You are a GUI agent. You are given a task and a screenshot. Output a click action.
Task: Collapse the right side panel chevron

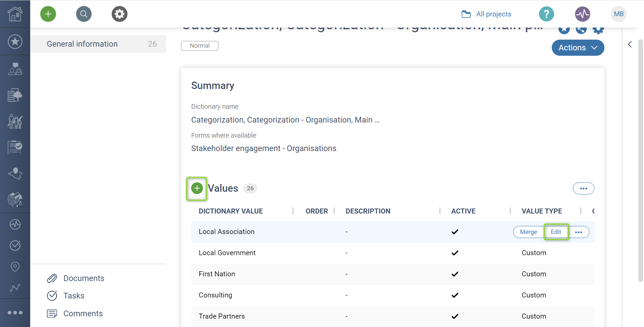pos(630,44)
